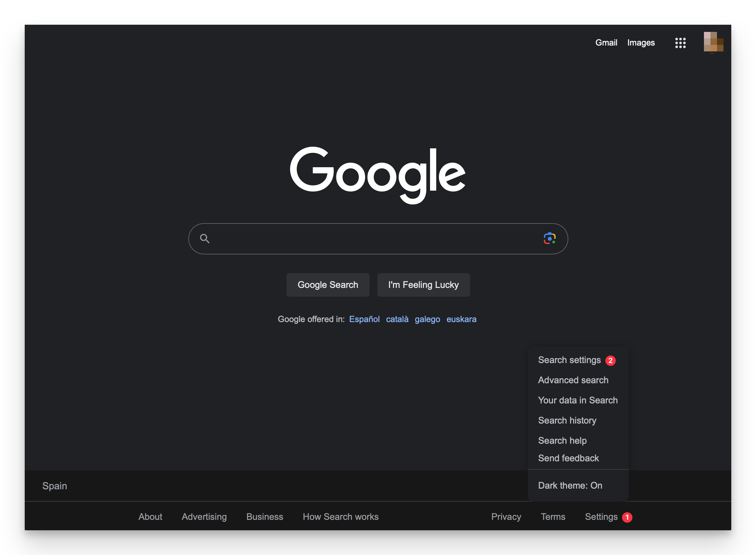The image size is (756, 555).
Task: Turn off Dark theme
Action: point(570,485)
